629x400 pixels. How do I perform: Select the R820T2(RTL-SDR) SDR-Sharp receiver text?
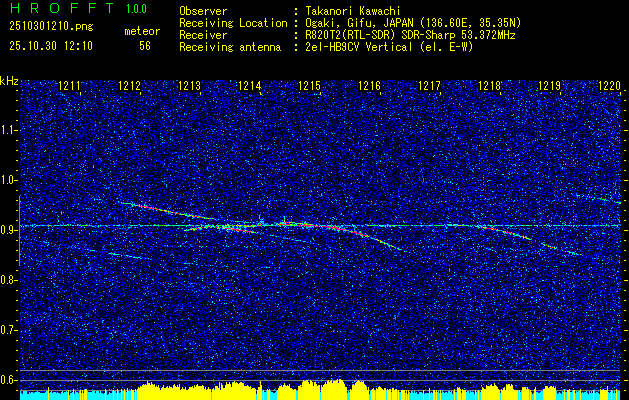pos(409,35)
